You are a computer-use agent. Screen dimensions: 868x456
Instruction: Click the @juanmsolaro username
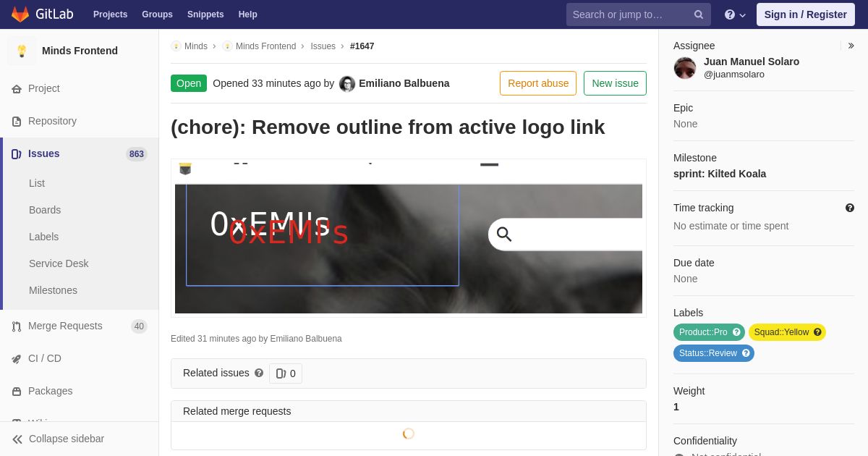click(734, 74)
